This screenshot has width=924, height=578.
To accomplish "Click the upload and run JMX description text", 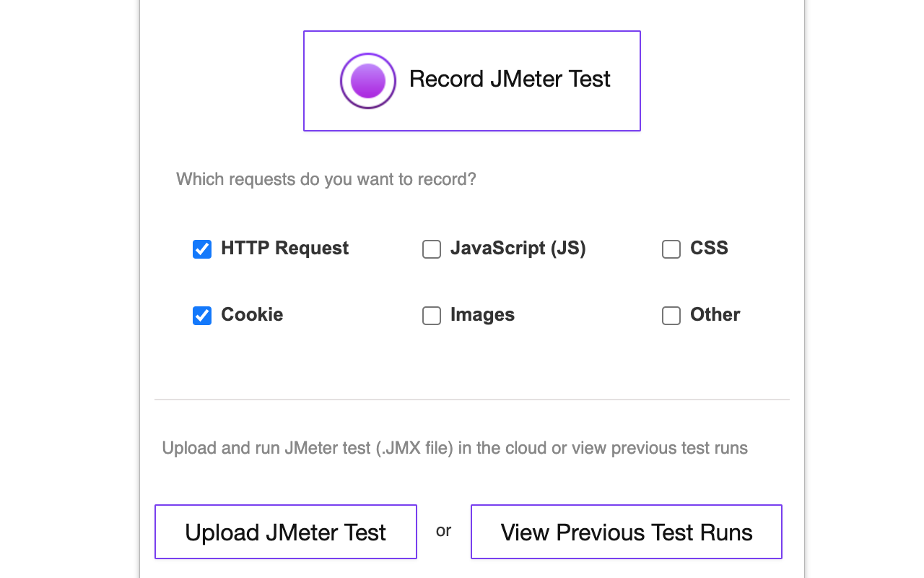I will (x=455, y=448).
